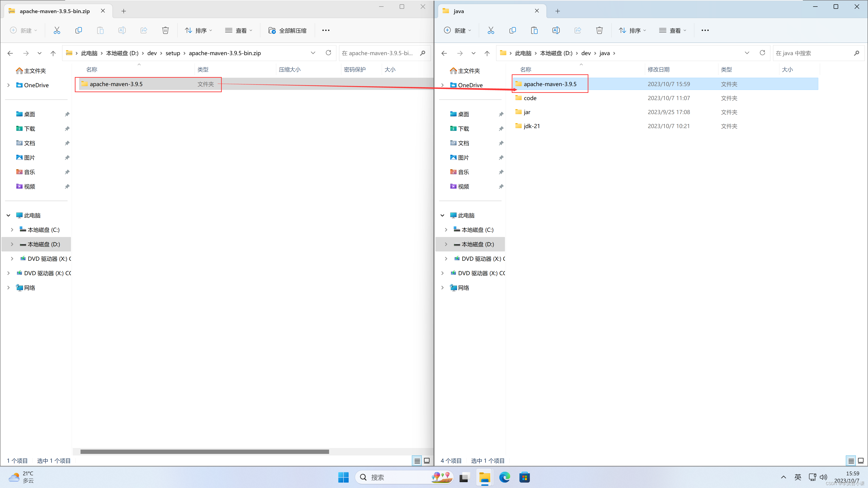Select jdk-21 folder in java window
The width and height of the screenshot is (868, 488).
666,126
